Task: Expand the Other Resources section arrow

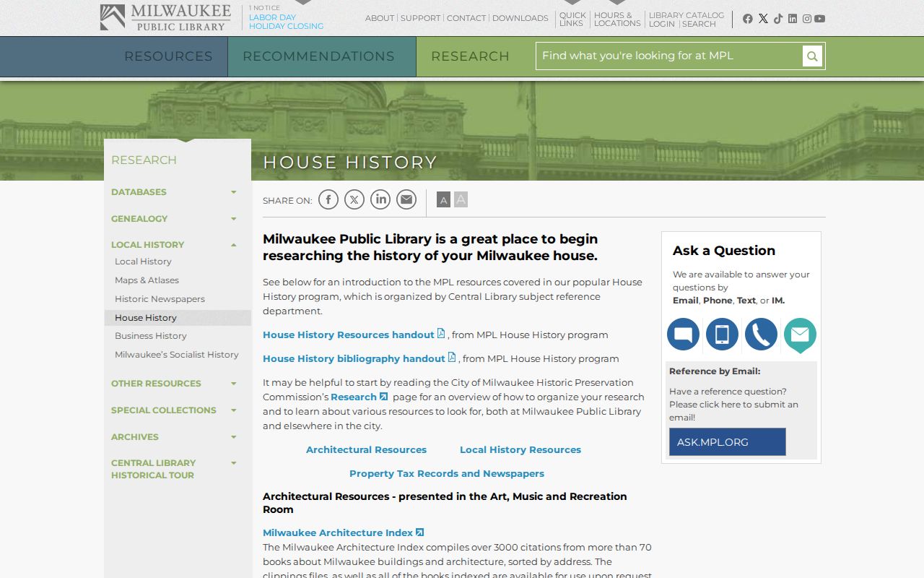Action: click(x=234, y=384)
